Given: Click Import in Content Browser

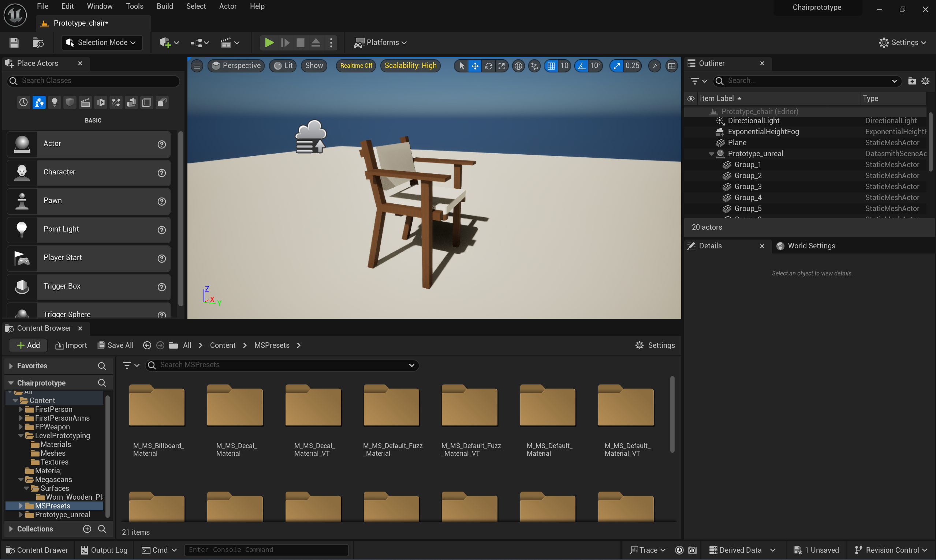Looking at the screenshot, I should [71, 345].
